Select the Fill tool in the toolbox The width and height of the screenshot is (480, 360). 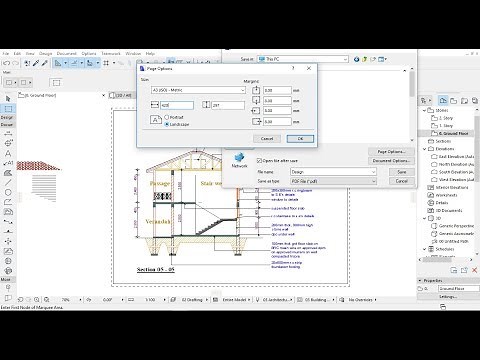(8, 173)
